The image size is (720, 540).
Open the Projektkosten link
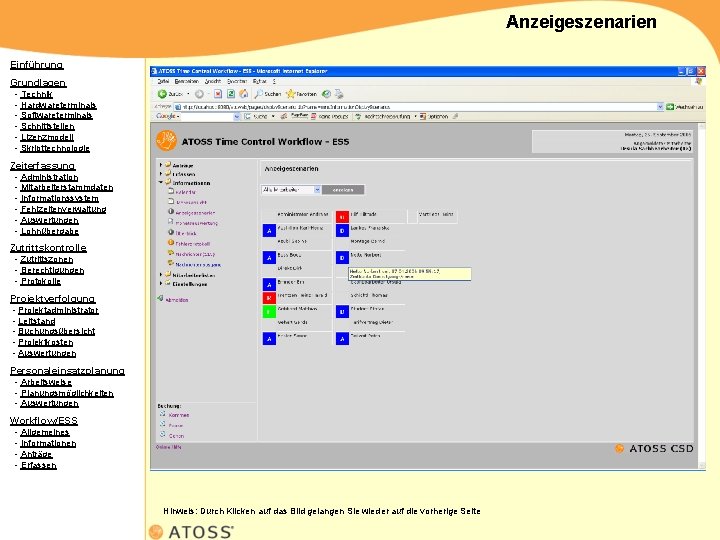pyautogui.click(x=45, y=342)
